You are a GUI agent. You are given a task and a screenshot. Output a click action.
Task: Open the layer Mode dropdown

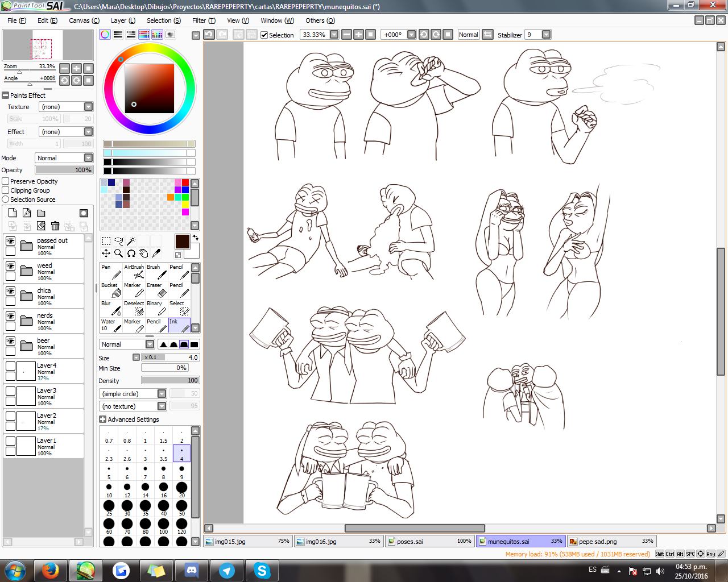[x=88, y=158]
